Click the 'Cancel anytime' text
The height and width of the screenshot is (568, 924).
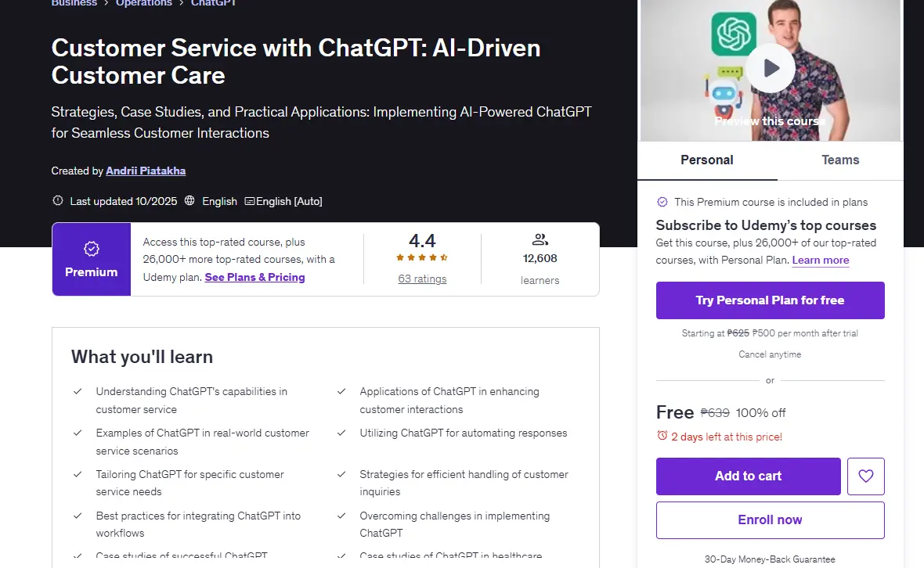770,354
